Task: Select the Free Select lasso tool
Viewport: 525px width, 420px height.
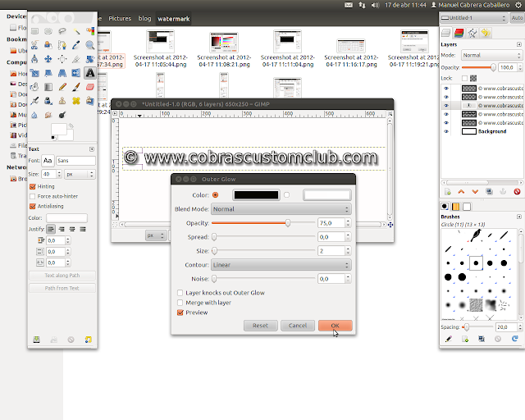Action: pos(62,31)
